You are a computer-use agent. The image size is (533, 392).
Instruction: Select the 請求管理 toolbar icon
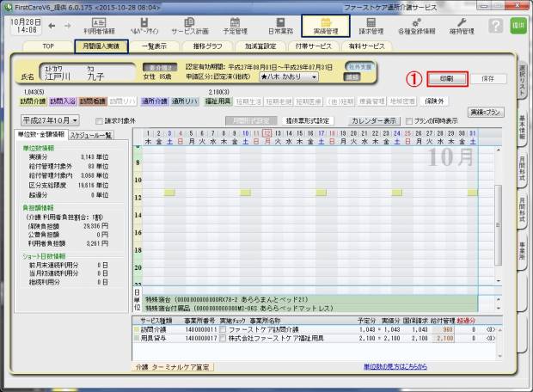coord(371,23)
